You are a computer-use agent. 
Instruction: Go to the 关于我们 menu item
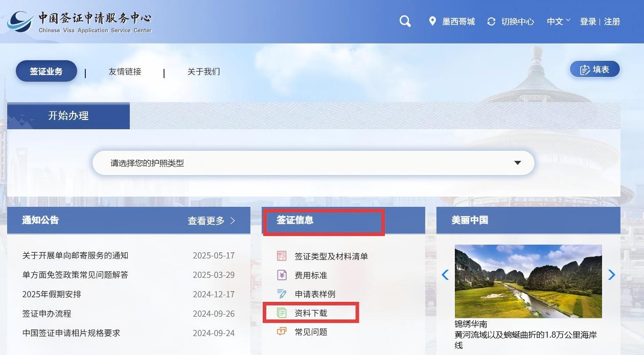(203, 72)
